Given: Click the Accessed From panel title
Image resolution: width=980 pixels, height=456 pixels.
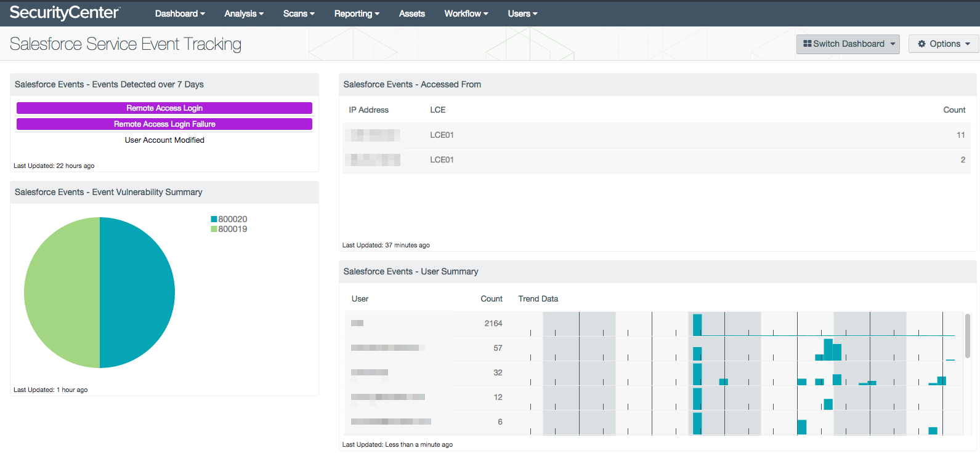Looking at the screenshot, I should tap(412, 84).
